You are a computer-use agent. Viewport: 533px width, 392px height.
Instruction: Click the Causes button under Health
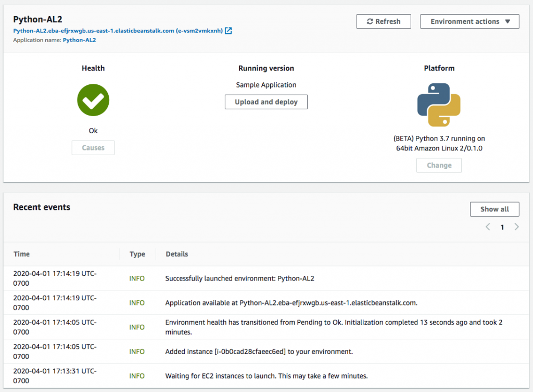point(93,148)
